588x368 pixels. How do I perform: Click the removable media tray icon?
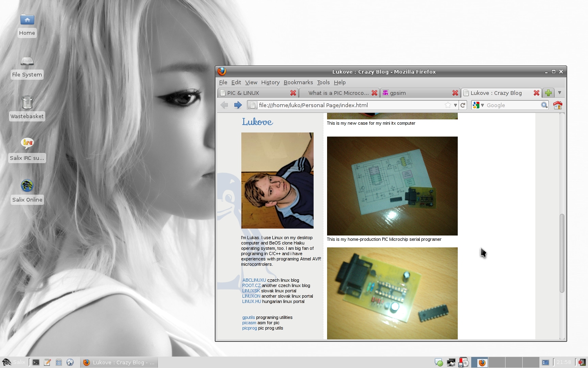tap(463, 362)
